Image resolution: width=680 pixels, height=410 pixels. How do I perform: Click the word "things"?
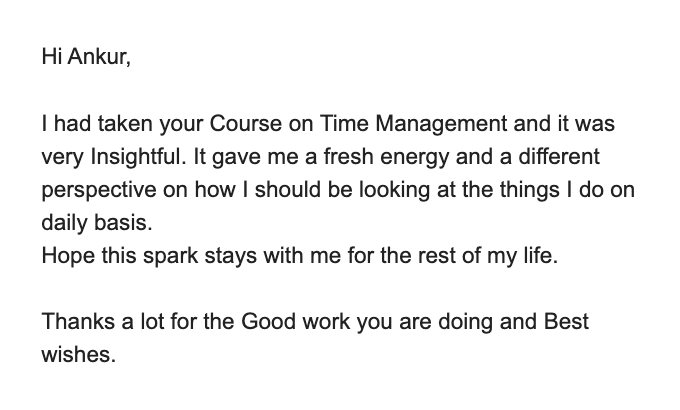coord(542,190)
